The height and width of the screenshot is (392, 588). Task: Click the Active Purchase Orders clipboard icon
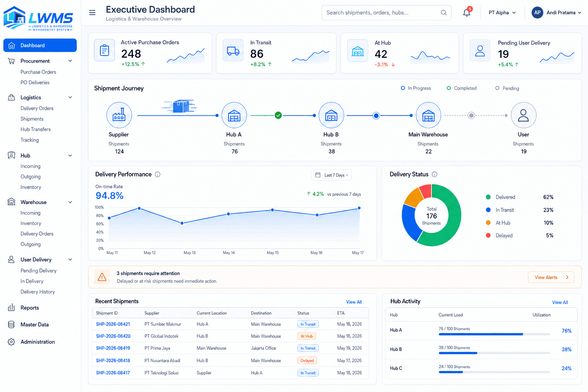(105, 50)
